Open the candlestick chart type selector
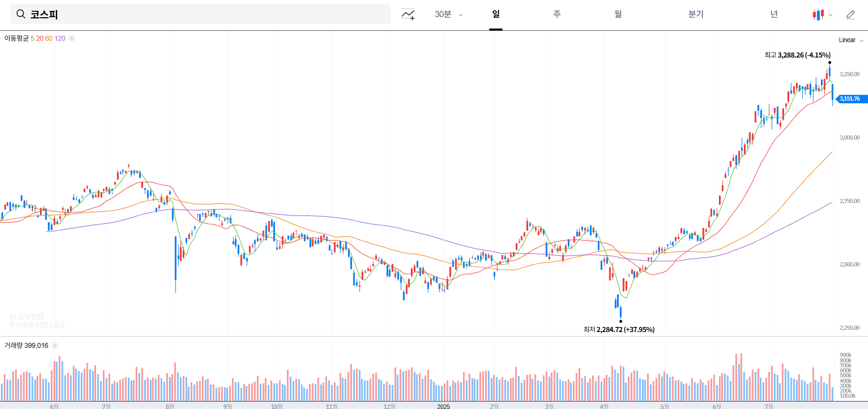The width and height of the screenshot is (868, 409). click(x=822, y=14)
